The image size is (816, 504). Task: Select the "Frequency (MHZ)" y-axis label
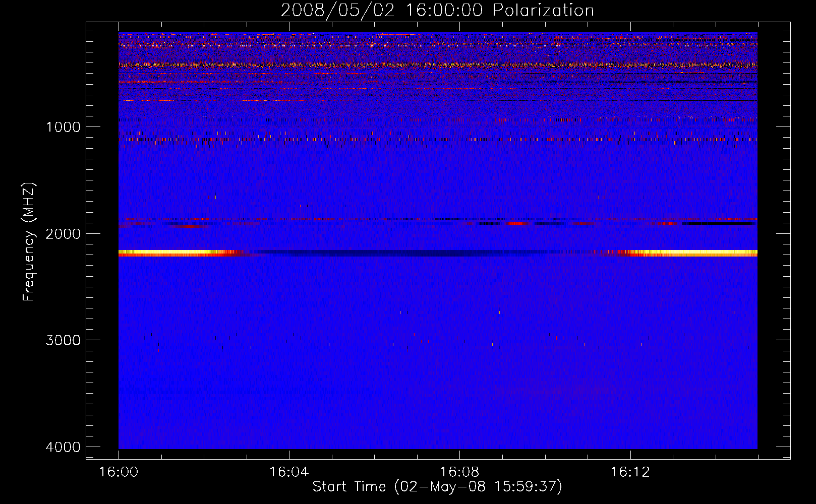29,242
